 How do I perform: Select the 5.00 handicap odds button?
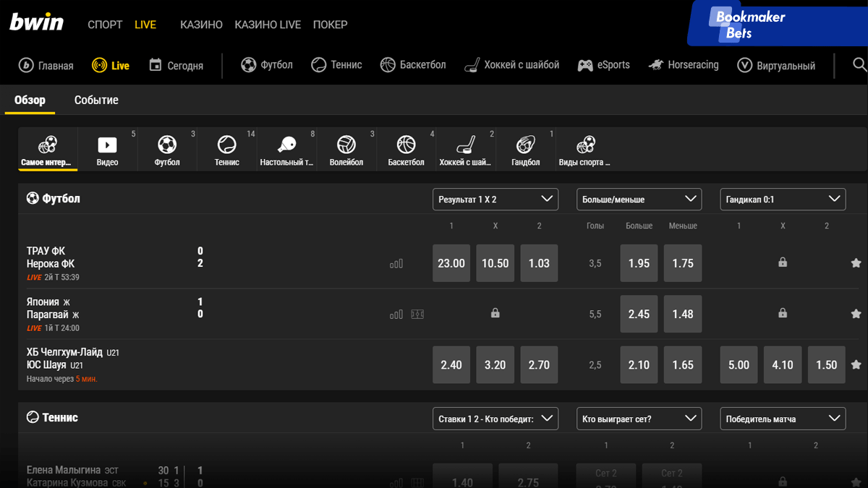coord(739,365)
